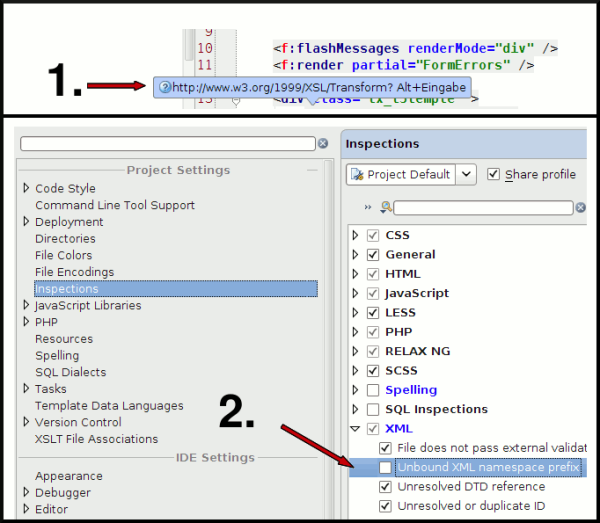Open Template Data Languages settings

coord(109,406)
